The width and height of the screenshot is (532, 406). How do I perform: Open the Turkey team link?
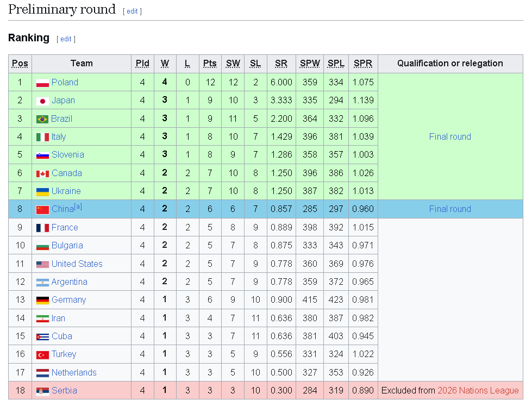tap(64, 354)
